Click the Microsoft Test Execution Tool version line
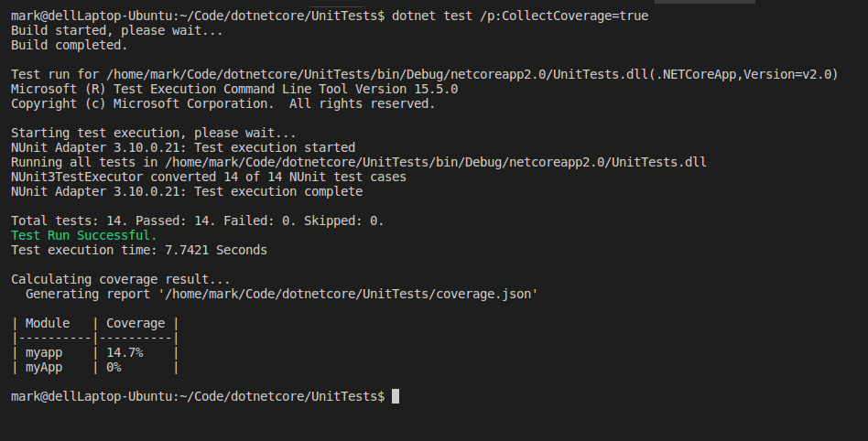The image size is (868, 441). [x=234, y=89]
